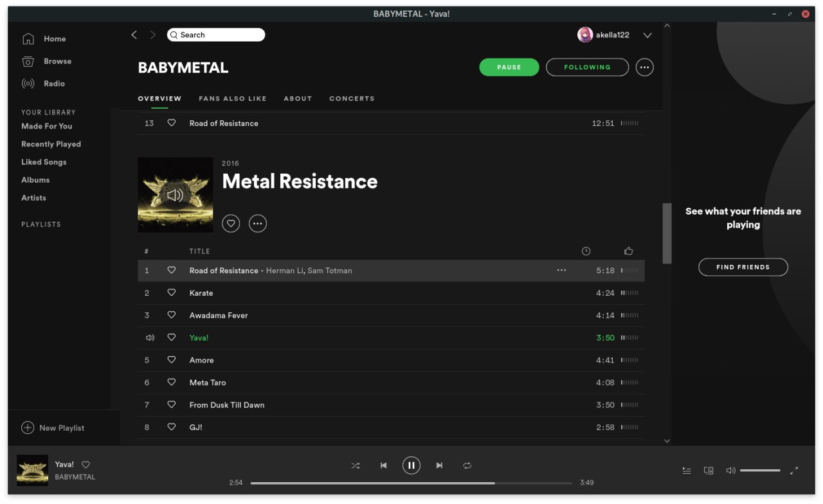Mute with the volume speaker icon

(x=730, y=471)
